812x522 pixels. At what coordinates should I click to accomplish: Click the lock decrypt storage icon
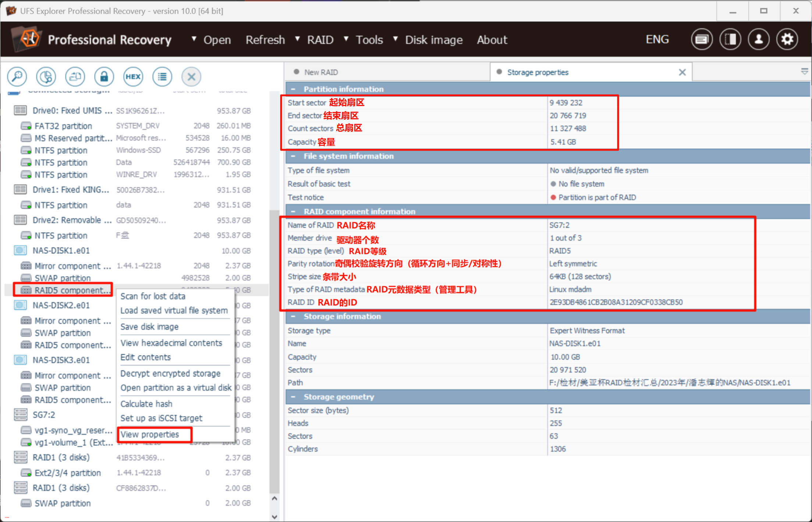click(104, 77)
